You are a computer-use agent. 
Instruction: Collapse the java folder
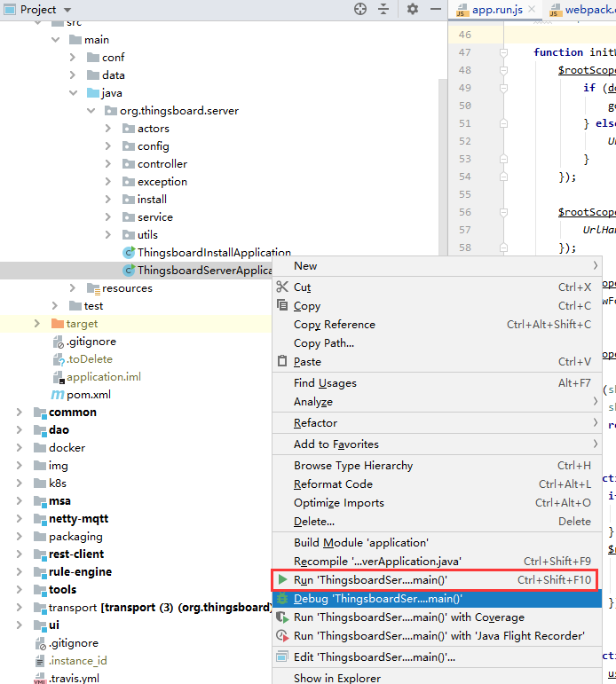click(x=74, y=93)
